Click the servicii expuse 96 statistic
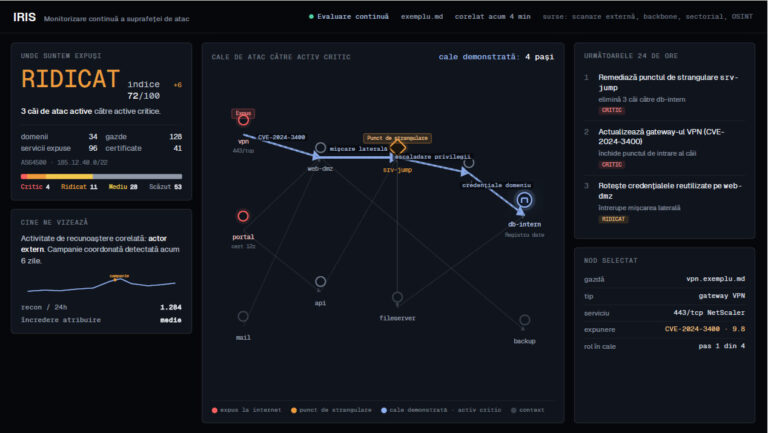Viewport: 768px width, 433px height. pos(59,148)
